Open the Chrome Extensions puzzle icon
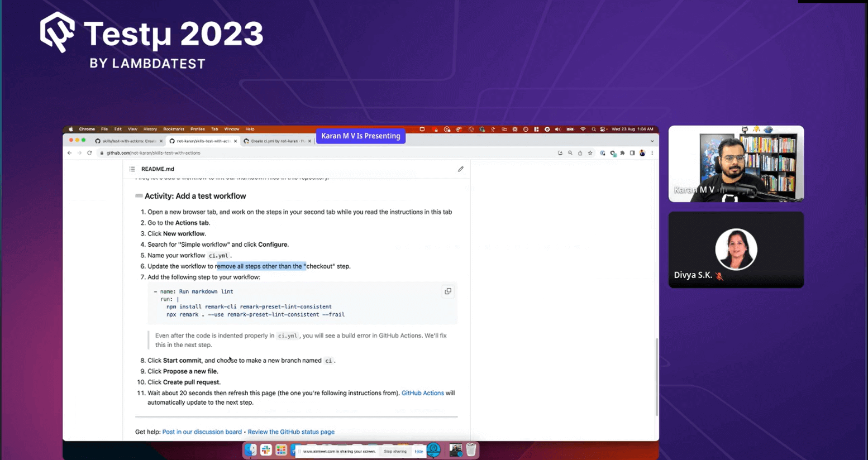The width and height of the screenshot is (868, 460). tap(623, 153)
